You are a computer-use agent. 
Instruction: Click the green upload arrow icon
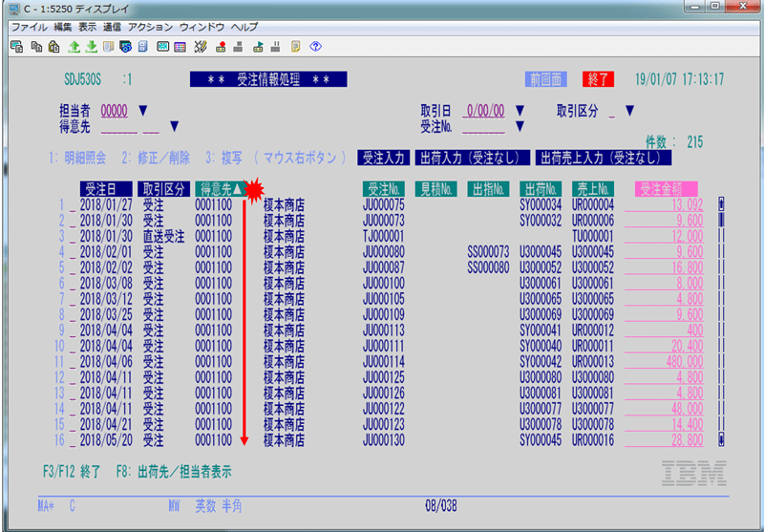[74, 45]
